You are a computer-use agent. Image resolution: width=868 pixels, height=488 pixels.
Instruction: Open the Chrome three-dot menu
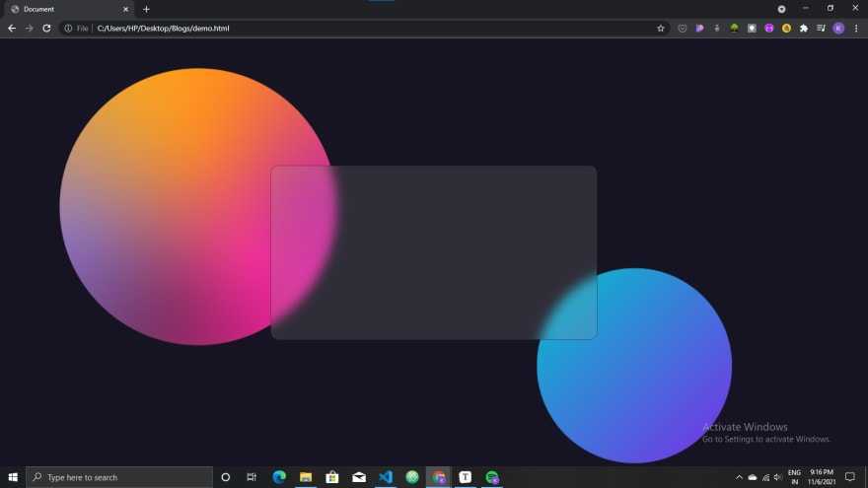(x=856, y=29)
